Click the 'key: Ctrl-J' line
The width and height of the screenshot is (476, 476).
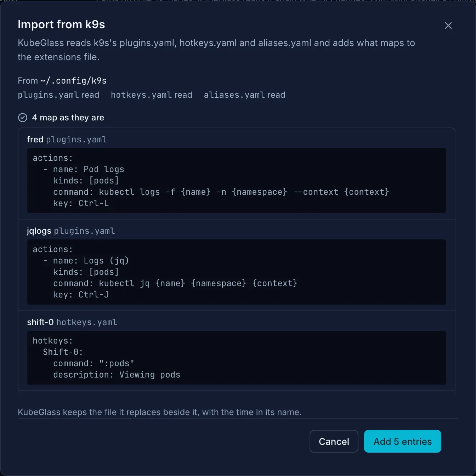click(x=81, y=295)
